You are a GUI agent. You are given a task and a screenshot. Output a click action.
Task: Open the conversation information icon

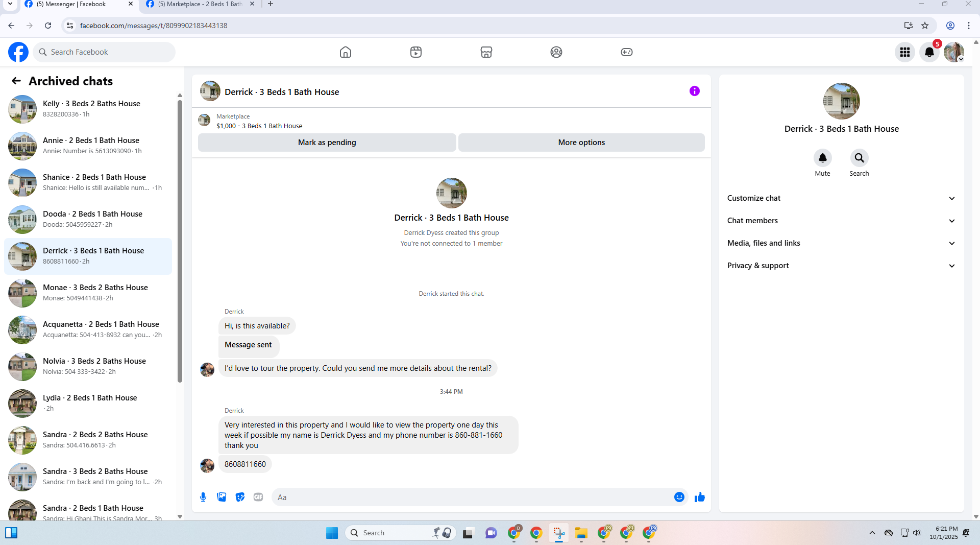pos(695,91)
